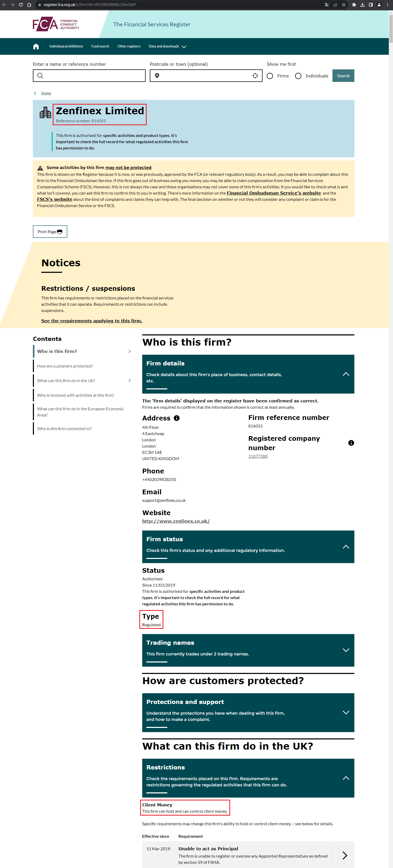The width and height of the screenshot is (393, 868).
Task: Jump to 'Who is involved with activities at this firm?'
Action: click(75, 396)
